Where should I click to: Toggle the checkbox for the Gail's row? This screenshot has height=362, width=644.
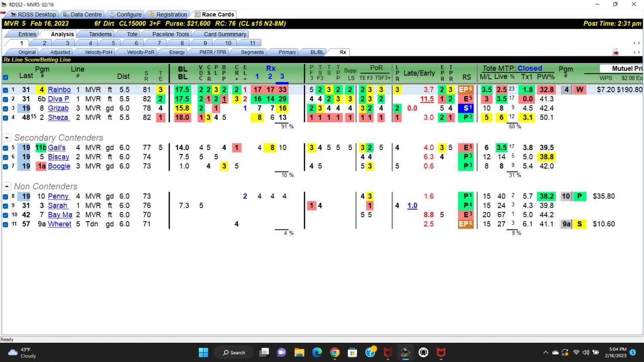click(x=6, y=148)
